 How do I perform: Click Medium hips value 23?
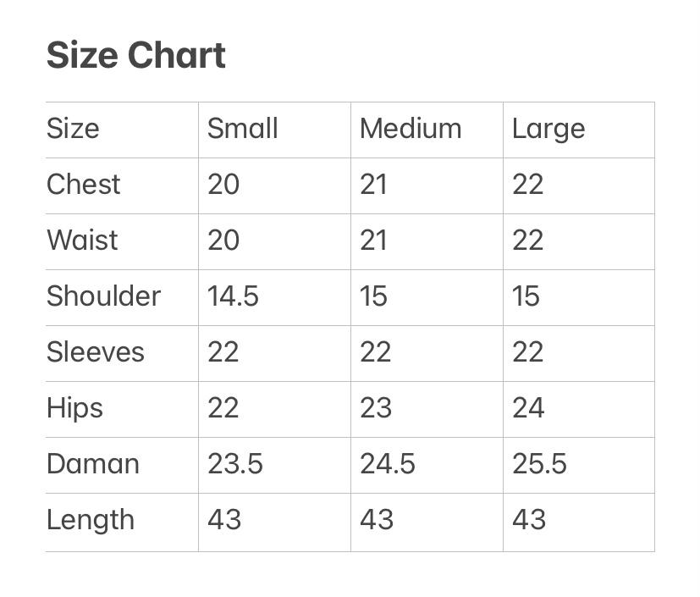376,408
